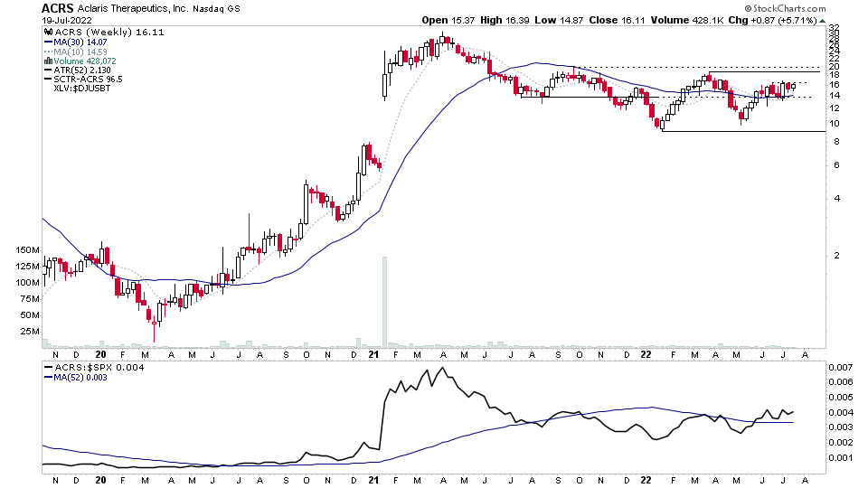Click the Aclaris Therapeutics, Inc. company name
Viewport: 868px width, 488px height.
coord(133,9)
